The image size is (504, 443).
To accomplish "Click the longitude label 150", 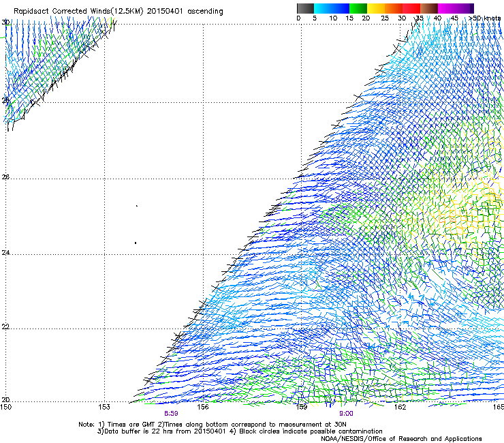I will (x=5, y=407).
